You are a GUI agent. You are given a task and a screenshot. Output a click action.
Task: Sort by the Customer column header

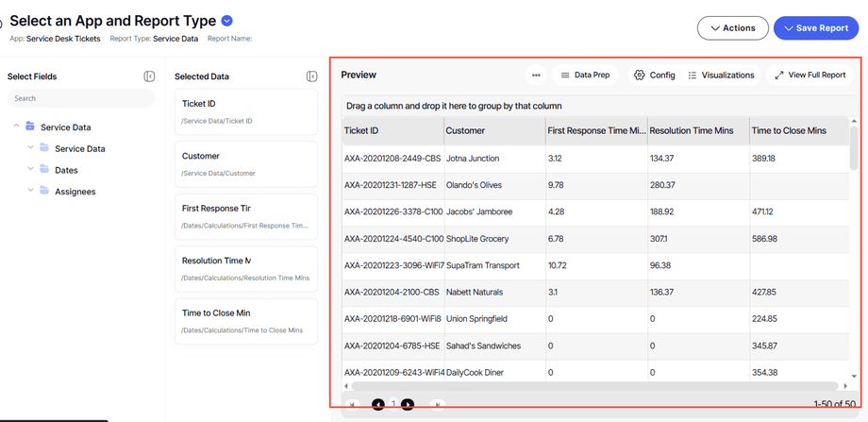point(495,130)
